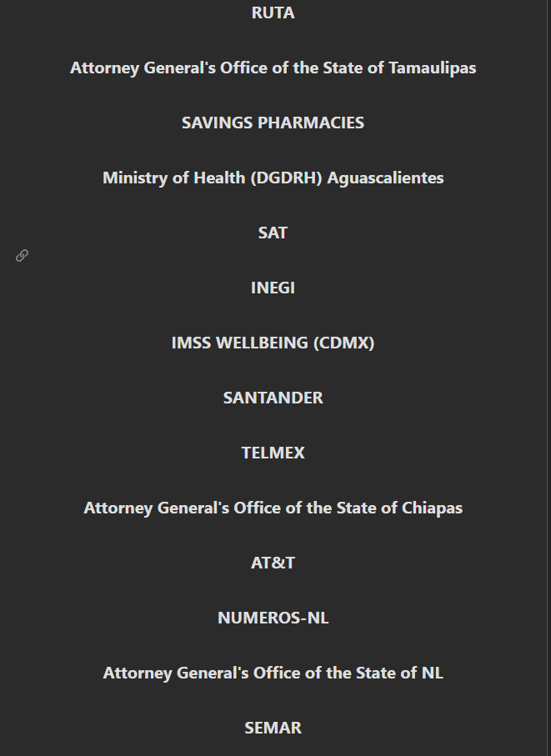Click the (CDMX) text after IMSS WELLBEING

[343, 343]
